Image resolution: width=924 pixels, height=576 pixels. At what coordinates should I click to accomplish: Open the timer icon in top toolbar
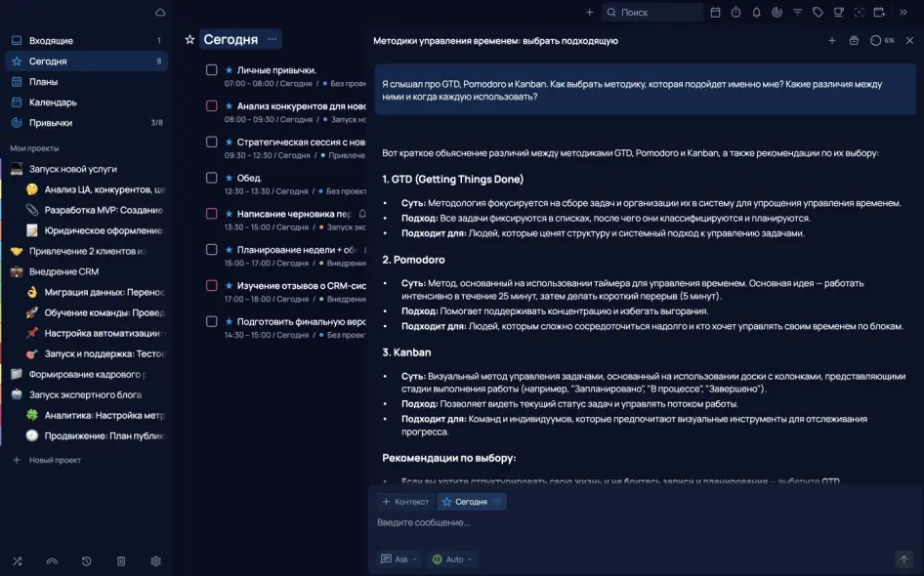[735, 13]
